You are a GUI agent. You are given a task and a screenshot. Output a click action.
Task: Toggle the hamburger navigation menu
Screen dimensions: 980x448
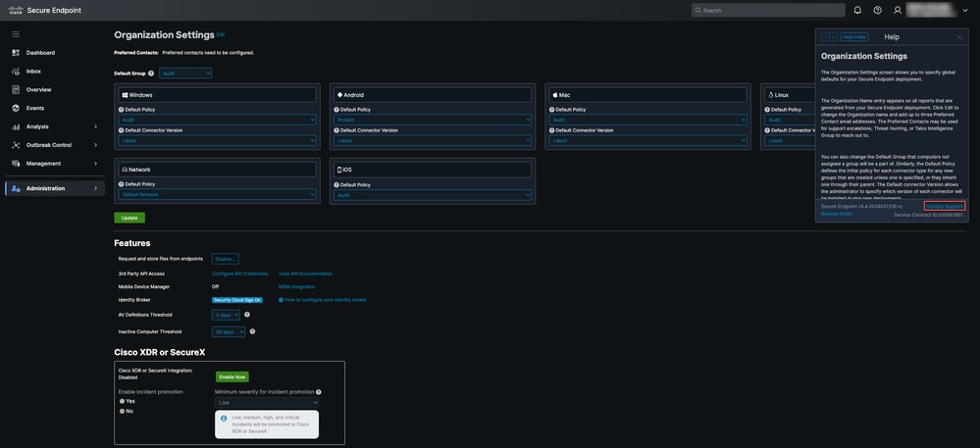click(16, 34)
